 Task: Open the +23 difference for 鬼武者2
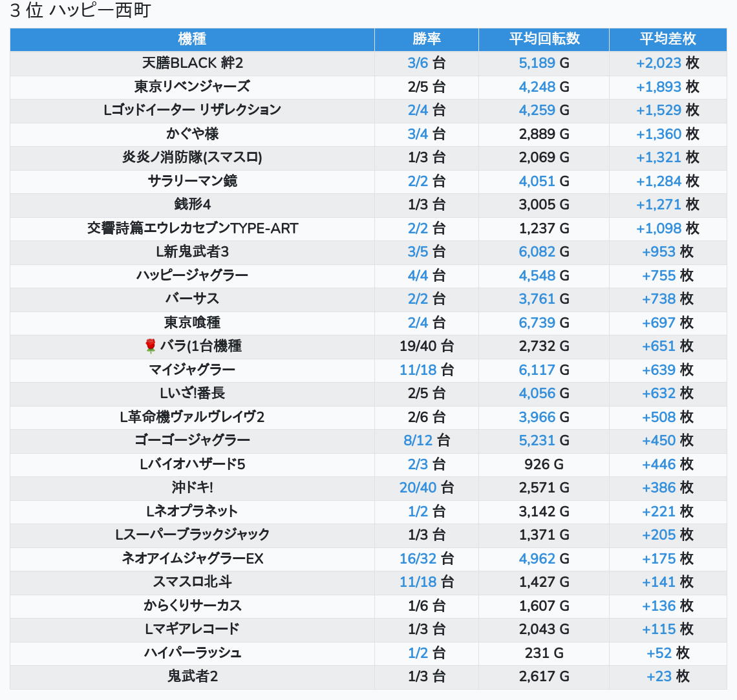click(x=659, y=676)
